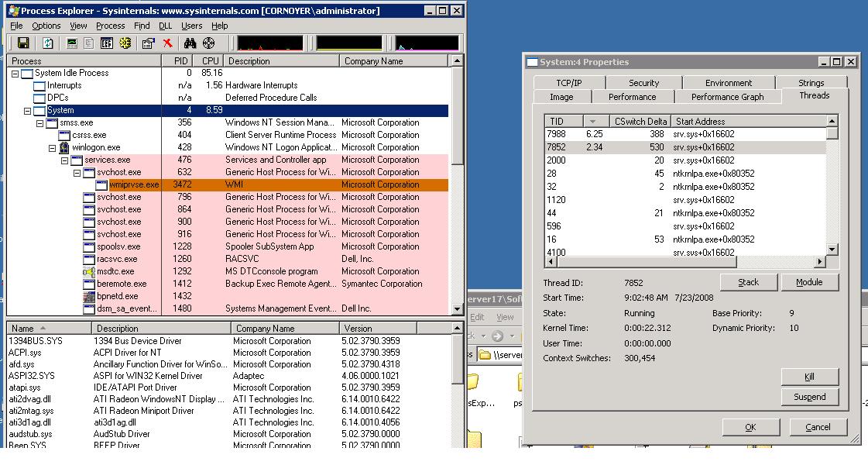Click the yellow gear DLL view toolbar icon
Image resolution: width=868 pixels, height=465 pixels.
point(125,43)
